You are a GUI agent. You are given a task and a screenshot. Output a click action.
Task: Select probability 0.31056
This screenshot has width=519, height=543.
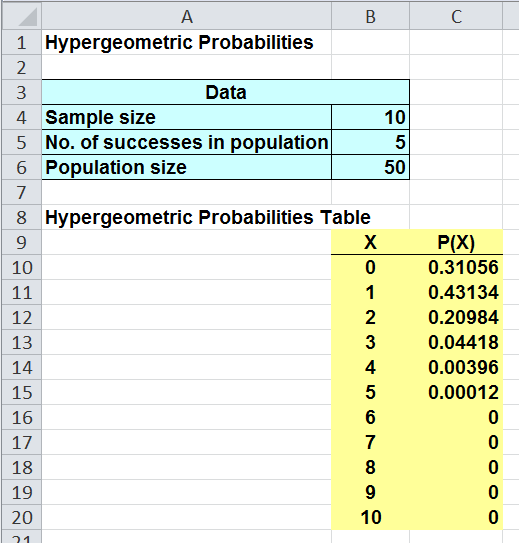tap(456, 267)
